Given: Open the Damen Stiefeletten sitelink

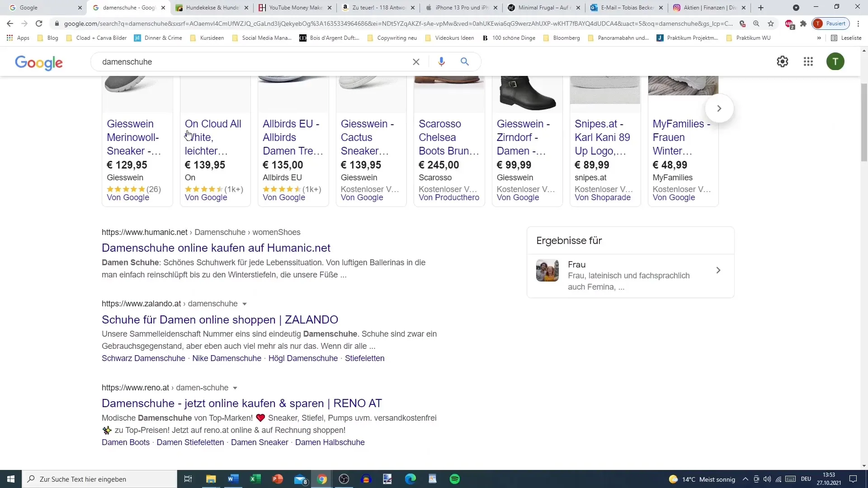Looking at the screenshot, I should click(x=190, y=442).
